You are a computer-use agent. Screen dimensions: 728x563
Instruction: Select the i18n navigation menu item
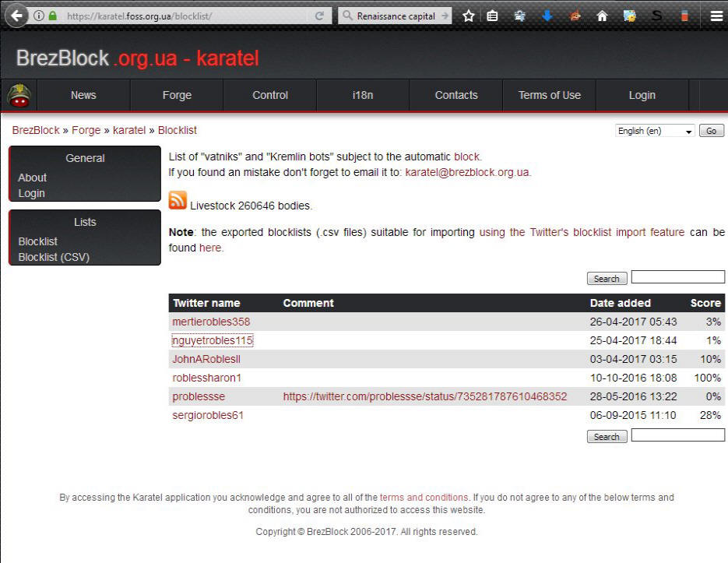[x=363, y=95]
